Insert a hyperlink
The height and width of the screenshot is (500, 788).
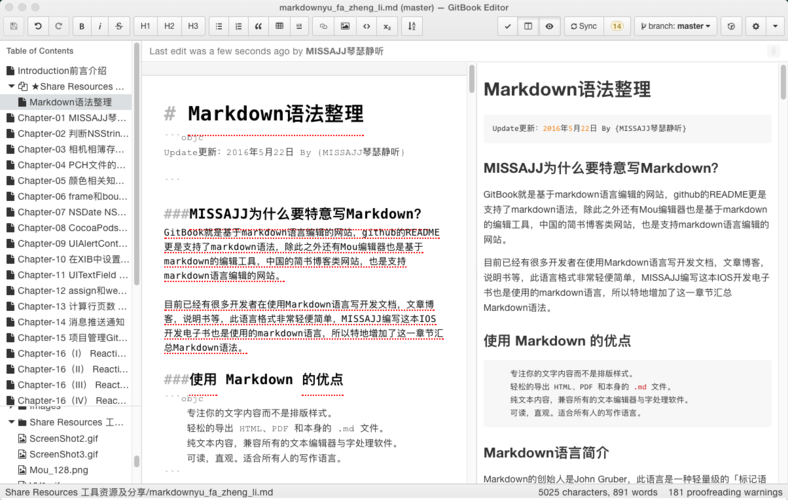(x=323, y=26)
